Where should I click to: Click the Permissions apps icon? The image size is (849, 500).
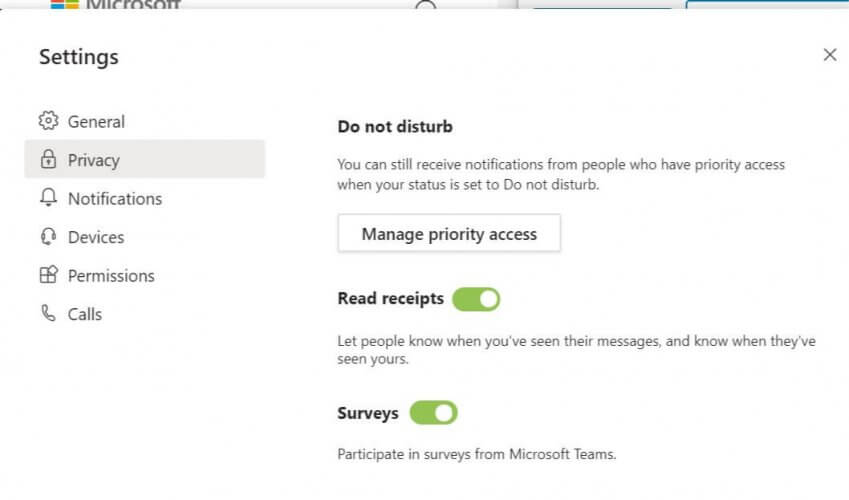48,275
